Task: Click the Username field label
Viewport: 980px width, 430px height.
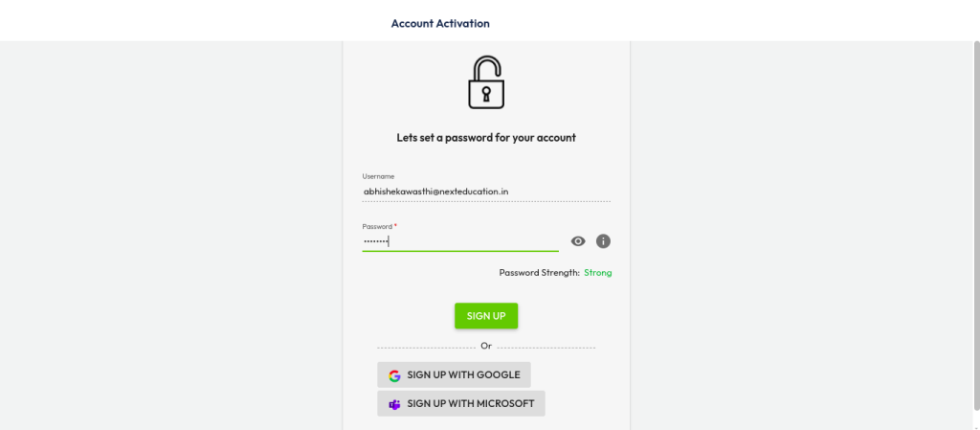Action: click(x=378, y=176)
